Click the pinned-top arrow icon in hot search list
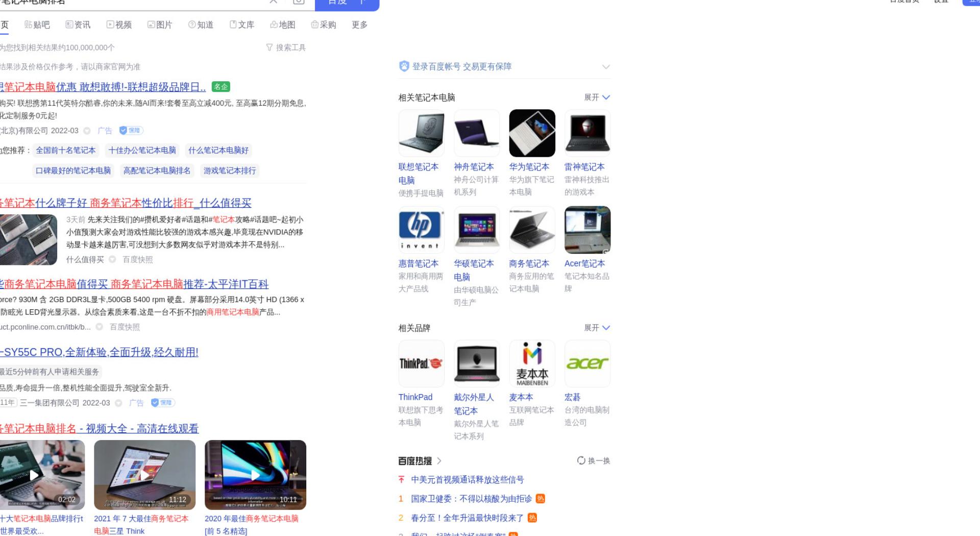 pyautogui.click(x=401, y=480)
